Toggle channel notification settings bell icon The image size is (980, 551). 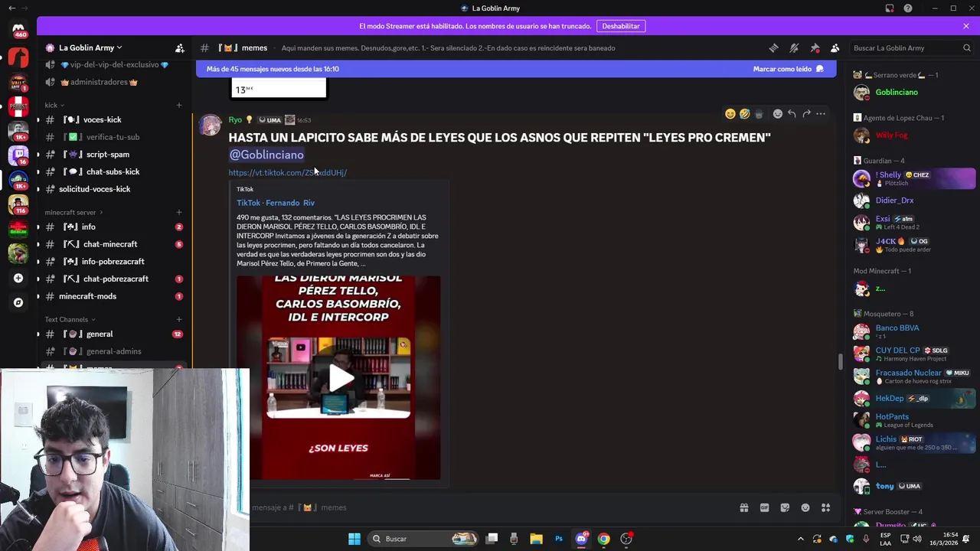point(794,47)
